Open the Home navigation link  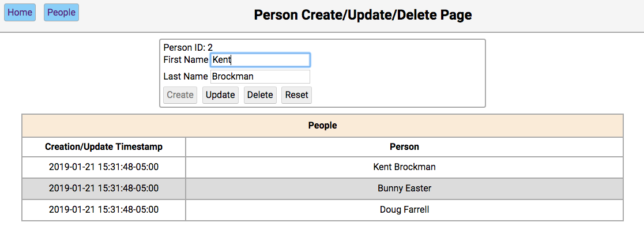click(20, 12)
